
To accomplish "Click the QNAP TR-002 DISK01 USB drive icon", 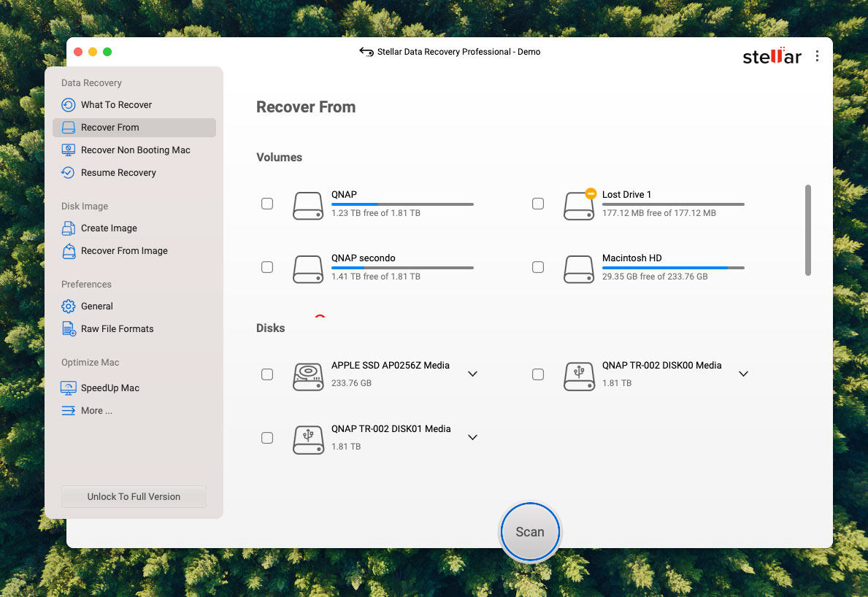I will point(308,440).
